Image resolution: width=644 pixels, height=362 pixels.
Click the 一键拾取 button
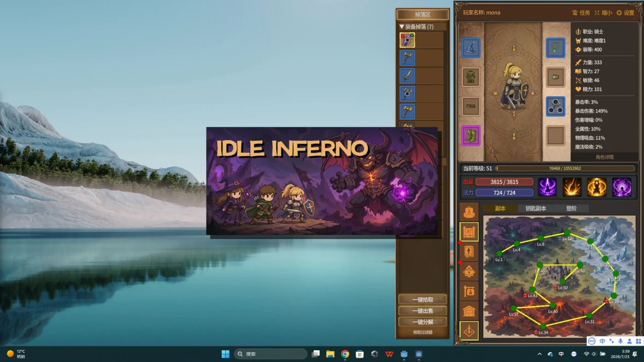[x=423, y=300]
